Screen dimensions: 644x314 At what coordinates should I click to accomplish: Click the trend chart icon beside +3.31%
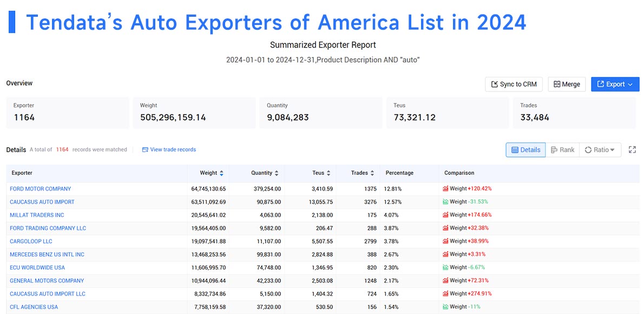coord(445,254)
